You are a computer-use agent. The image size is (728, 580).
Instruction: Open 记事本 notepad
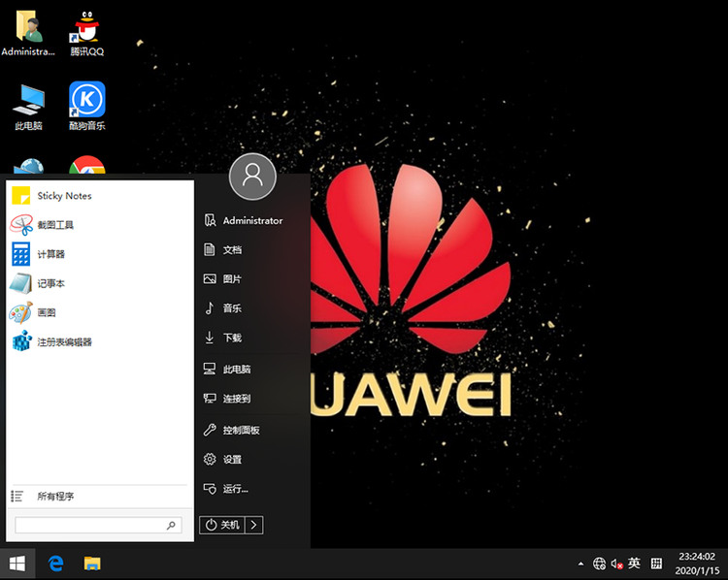coord(100,283)
